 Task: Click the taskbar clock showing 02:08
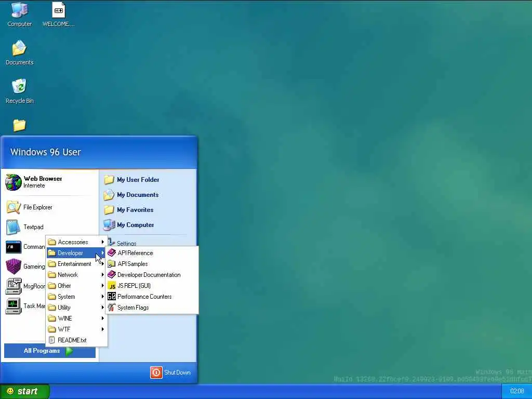(517, 391)
